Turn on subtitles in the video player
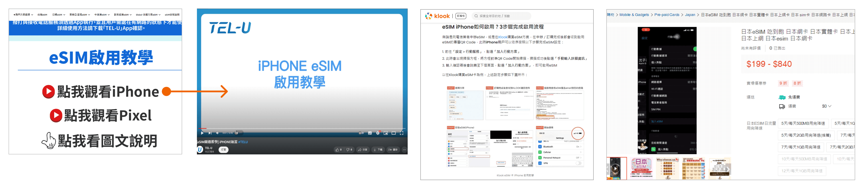 pyautogui.click(x=370, y=133)
